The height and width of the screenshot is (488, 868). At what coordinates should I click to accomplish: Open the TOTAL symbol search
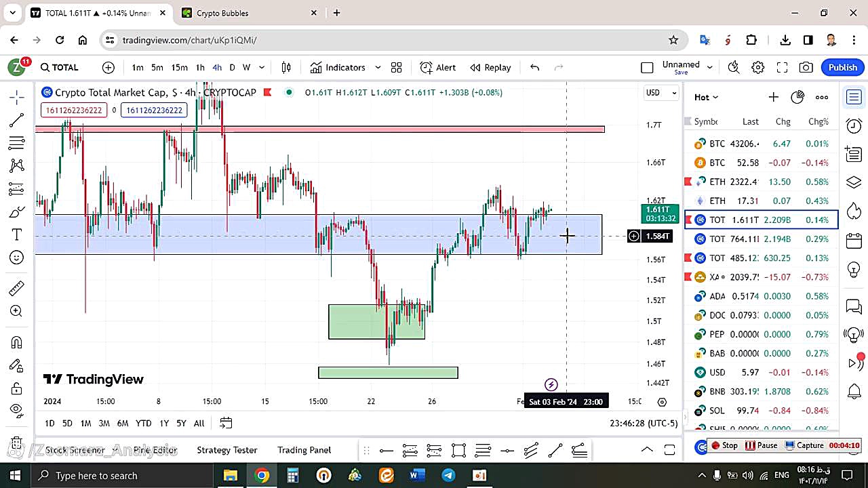click(60, 67)
